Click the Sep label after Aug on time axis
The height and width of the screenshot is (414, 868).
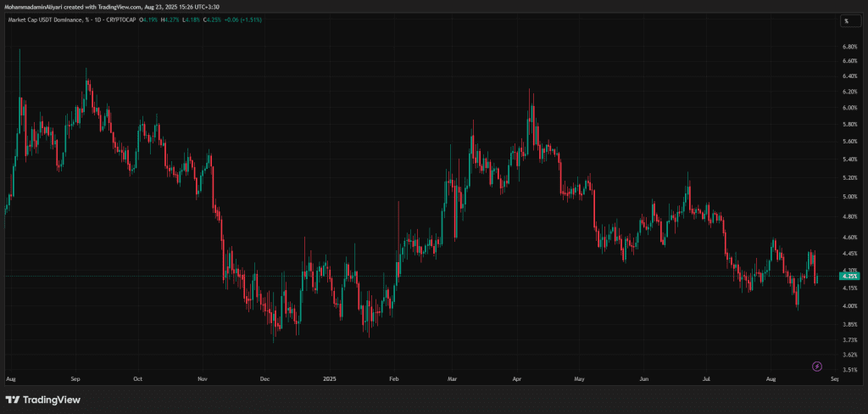(75, 381)
